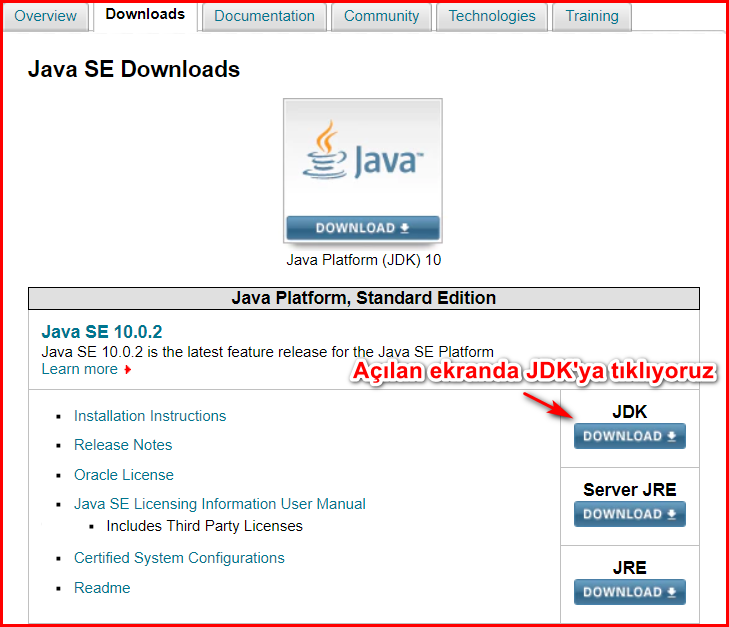This screenshot has width=729, height=627.
Task: Open Installation Instructions link
Action: [150, 416]
